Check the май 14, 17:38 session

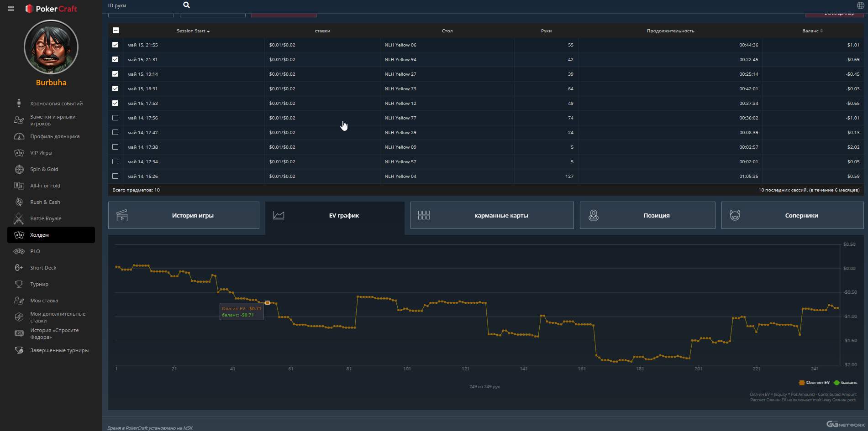tap(115, 147)
